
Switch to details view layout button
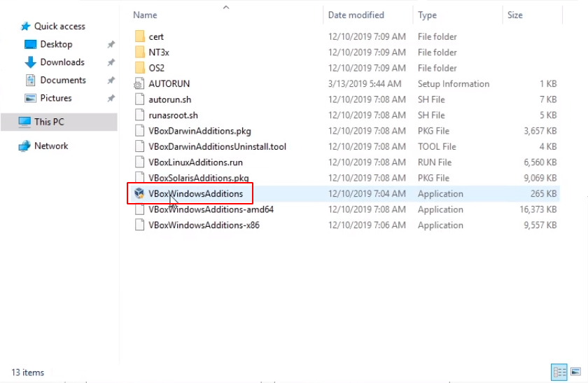point(559,372)
